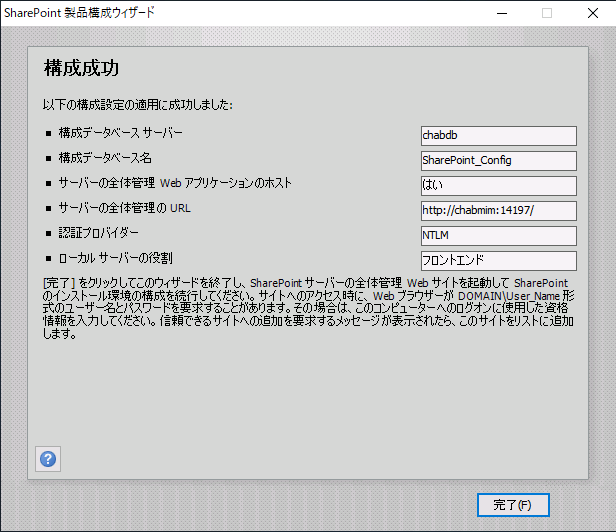Click the サーバーの全体管理の URL label

[x=125, y=208]
